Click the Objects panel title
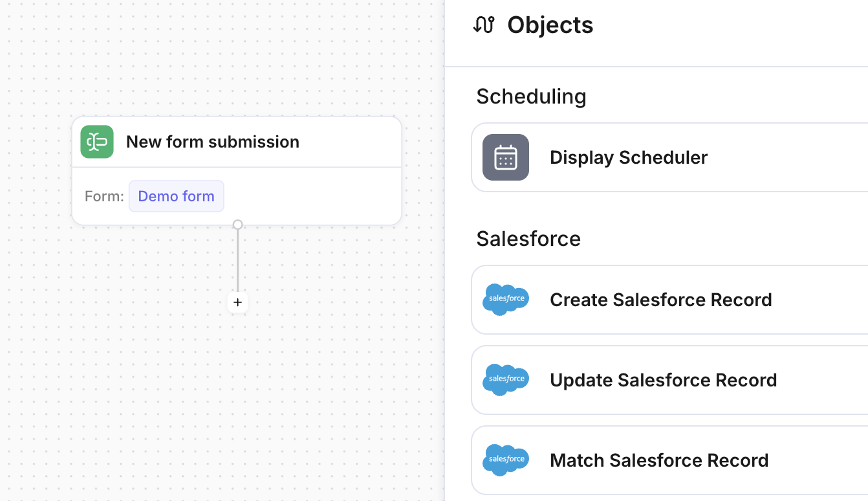 click(550, 25)
